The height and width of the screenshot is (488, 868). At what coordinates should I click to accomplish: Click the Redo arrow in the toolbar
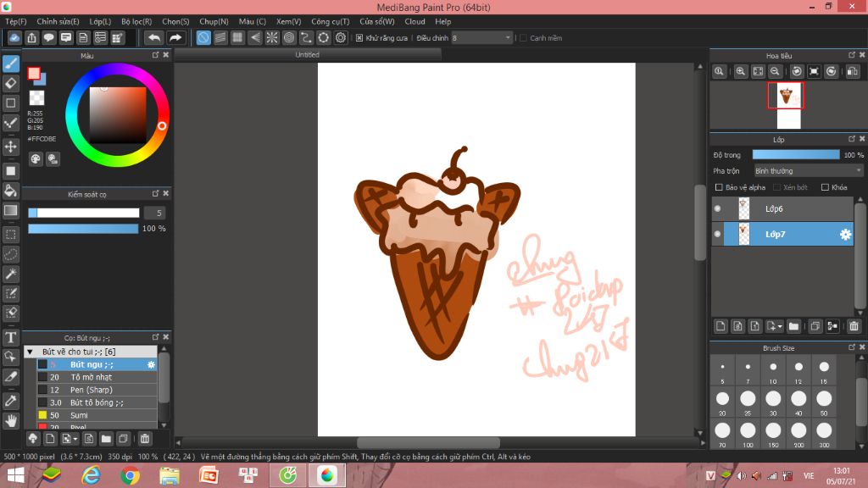tap(175, 37)
